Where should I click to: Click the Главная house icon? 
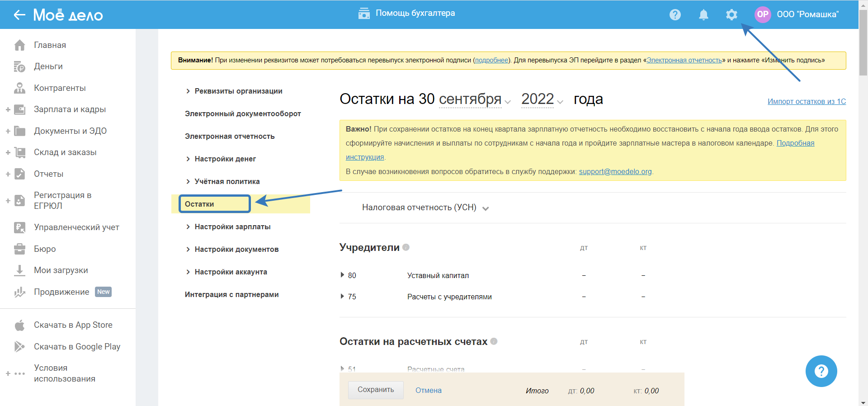coord(19,45)
